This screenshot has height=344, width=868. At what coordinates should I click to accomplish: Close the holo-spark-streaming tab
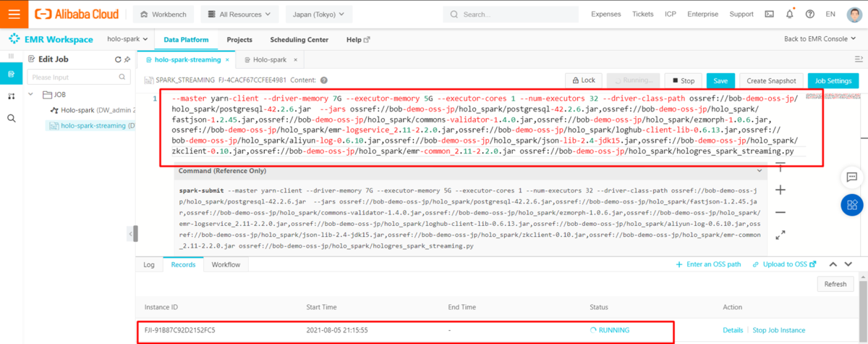(x=227, y=59)
